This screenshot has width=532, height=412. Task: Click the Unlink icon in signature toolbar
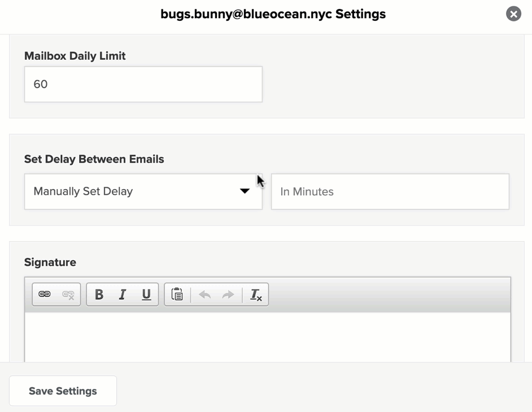[68, 295]
